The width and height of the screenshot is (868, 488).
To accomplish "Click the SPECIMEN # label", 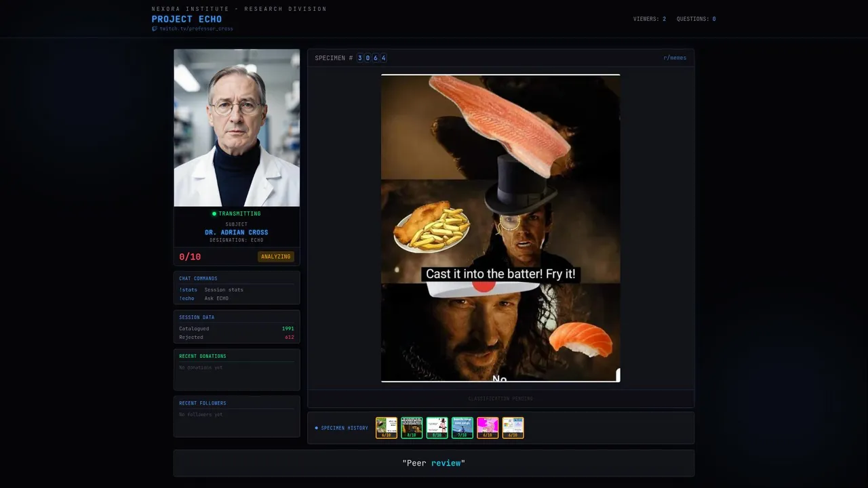I will point(334,58).
